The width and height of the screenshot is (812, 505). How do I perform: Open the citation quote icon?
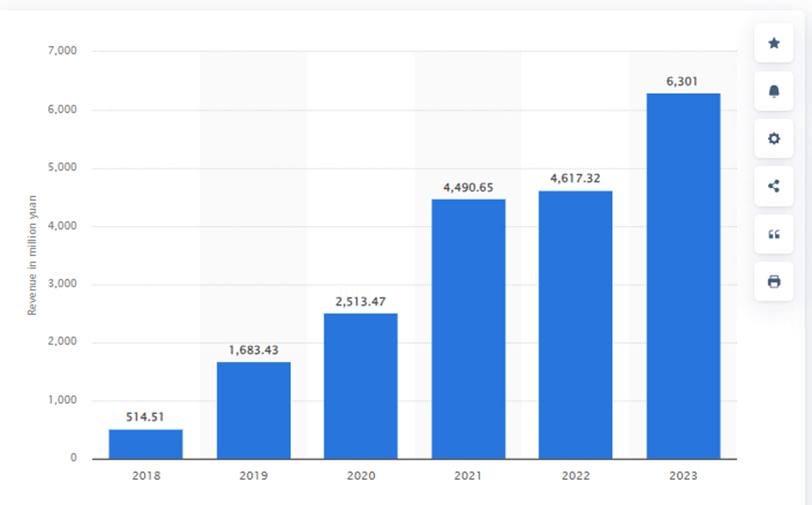(x=774, y=234)
